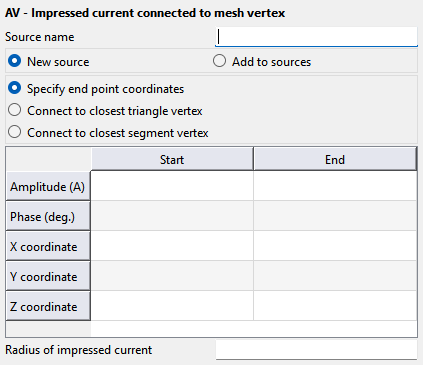Edit the Y coordinate Start cell
423x365 pixels.
[172, 276]
